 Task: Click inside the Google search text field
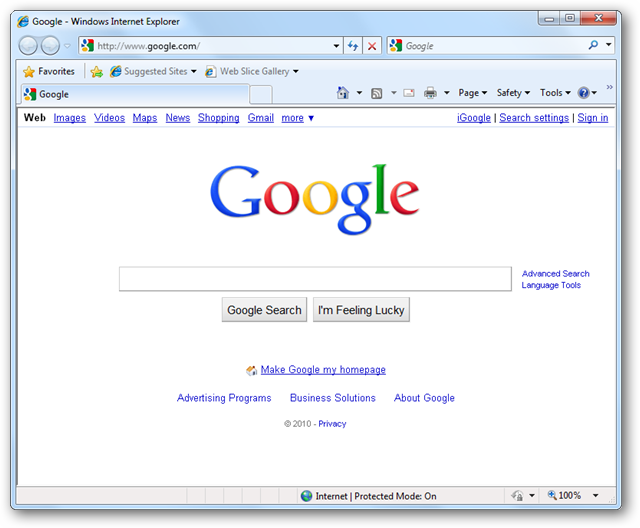[x=315, y=279]
